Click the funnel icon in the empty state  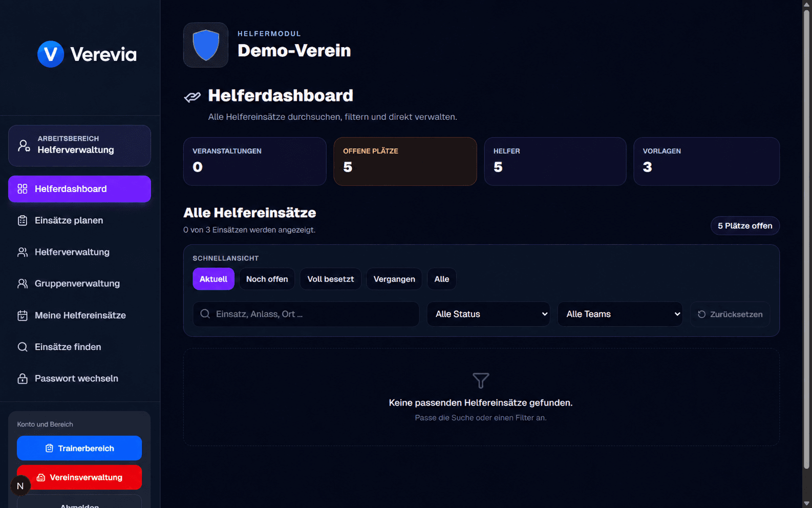pos(481,380)
